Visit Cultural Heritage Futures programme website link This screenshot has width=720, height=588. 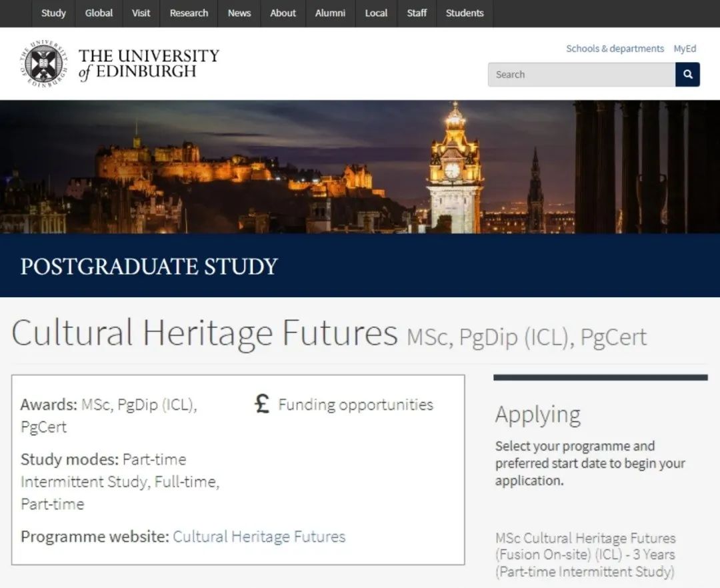pyautogui.click(x=259, y=537)
